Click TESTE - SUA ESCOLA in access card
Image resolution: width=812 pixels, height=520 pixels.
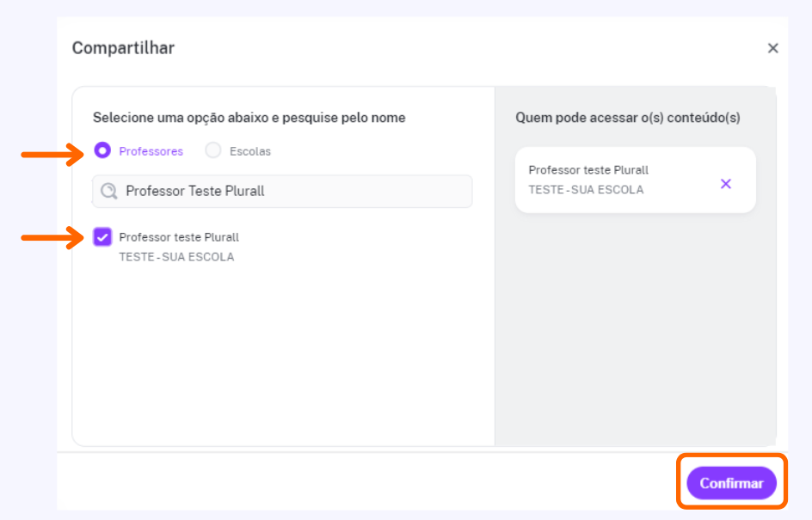pos(586,189)
